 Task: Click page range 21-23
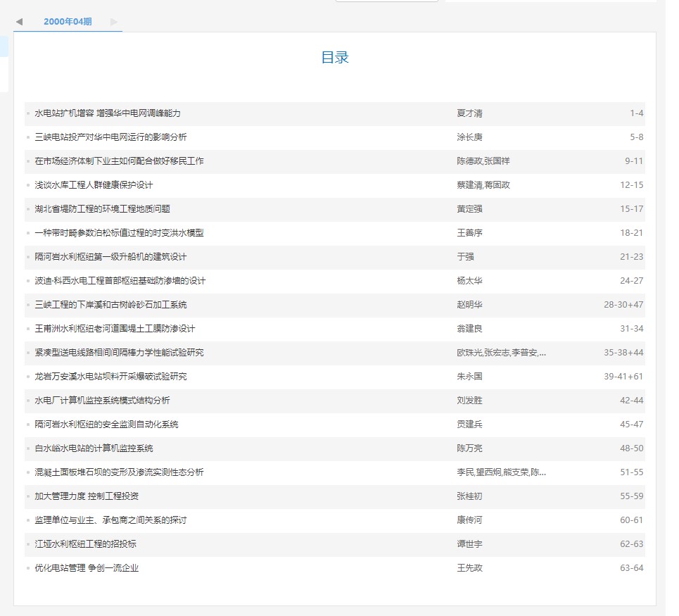click(632, 257)
